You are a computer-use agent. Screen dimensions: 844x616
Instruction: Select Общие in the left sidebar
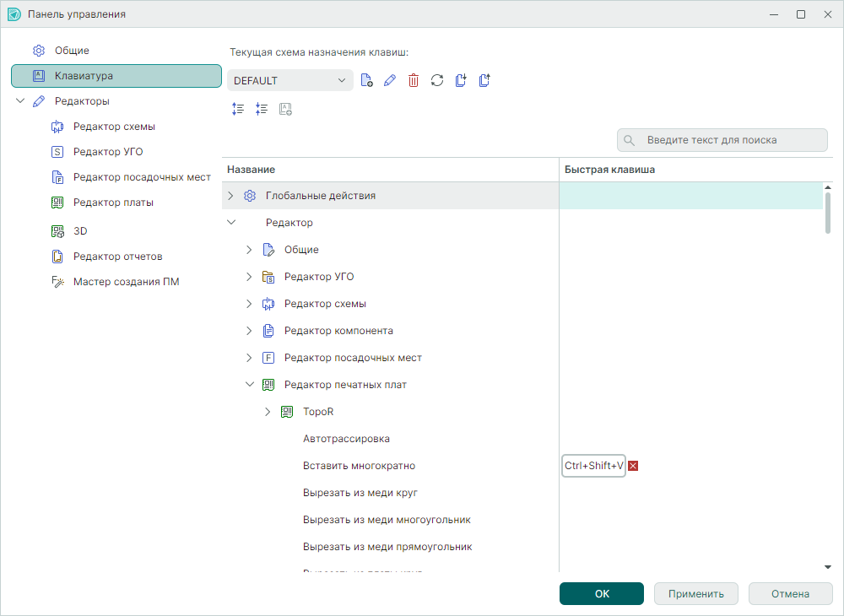(72, 51)
